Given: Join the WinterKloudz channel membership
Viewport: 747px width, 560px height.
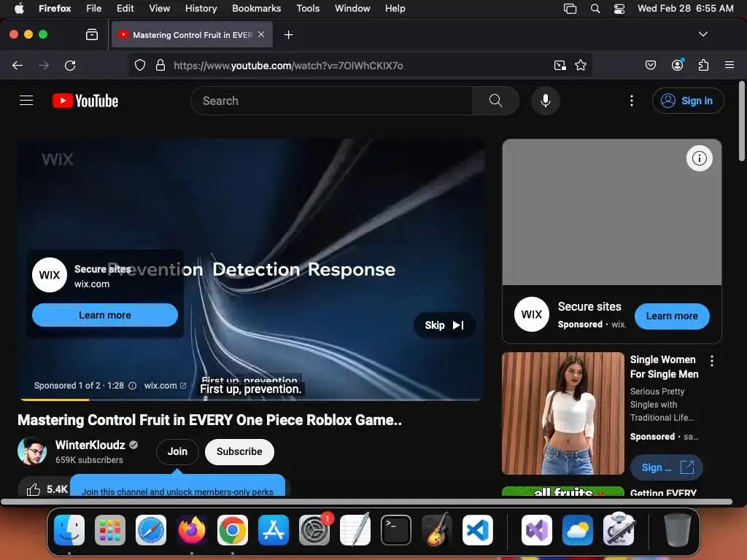Looking at the screenshot, I should pyautogui.click(x=177, y=451).
